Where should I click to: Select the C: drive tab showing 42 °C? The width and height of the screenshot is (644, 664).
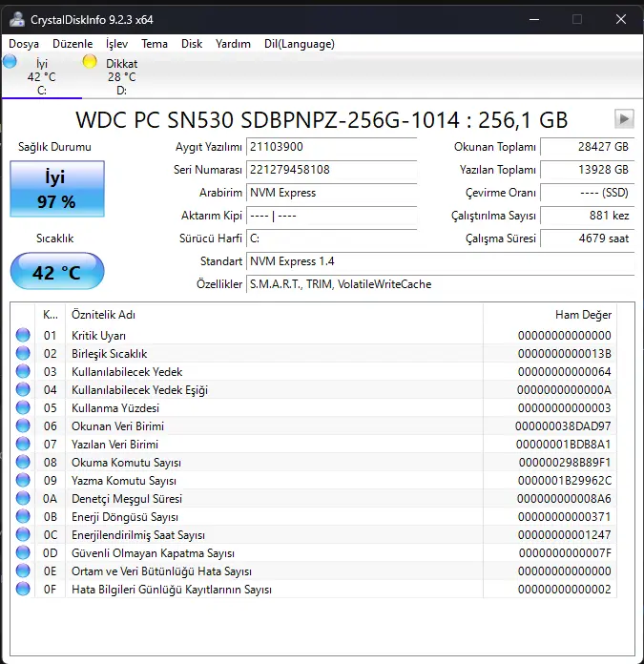click(41, 76)
